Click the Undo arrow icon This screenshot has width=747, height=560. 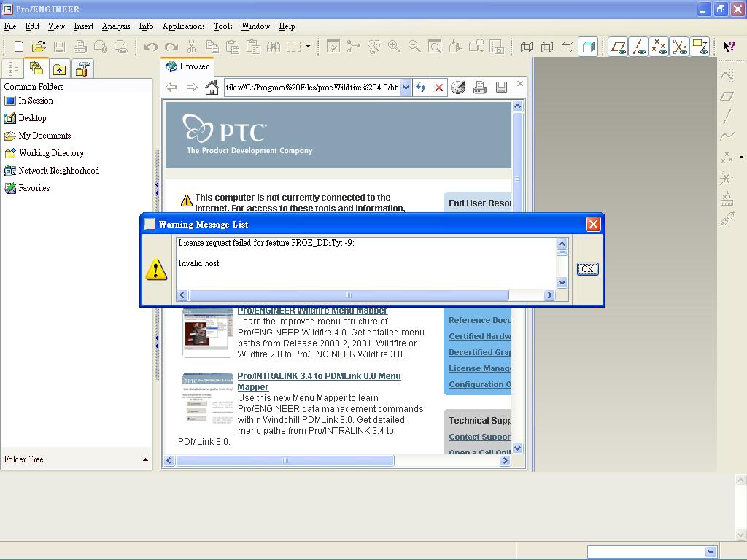[151, 46]
